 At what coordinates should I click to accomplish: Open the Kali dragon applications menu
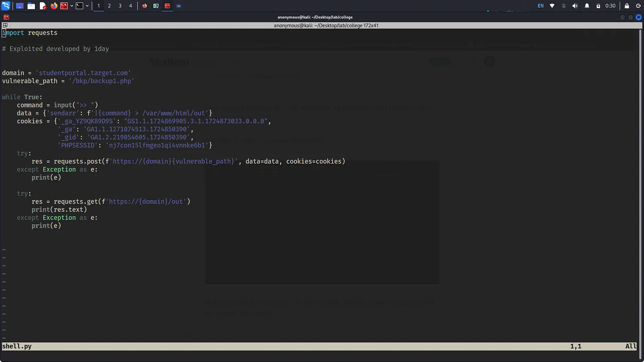pyautogui.click(x=6, y=6)
